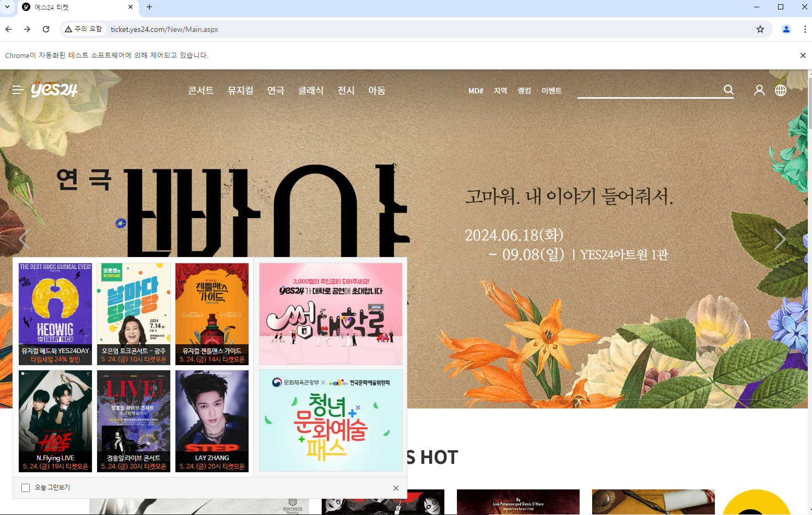Click the search magnifier icon
This screenshot has height=515, width=812.
[728, 90]
